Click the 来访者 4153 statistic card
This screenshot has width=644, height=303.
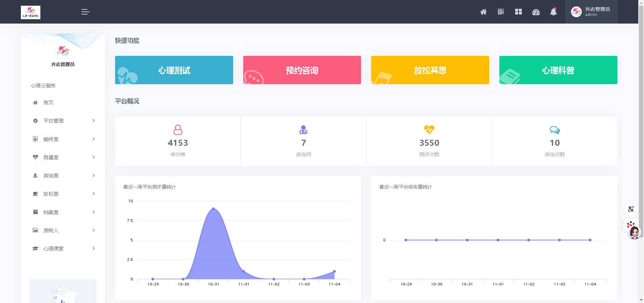tap(178, 141)
